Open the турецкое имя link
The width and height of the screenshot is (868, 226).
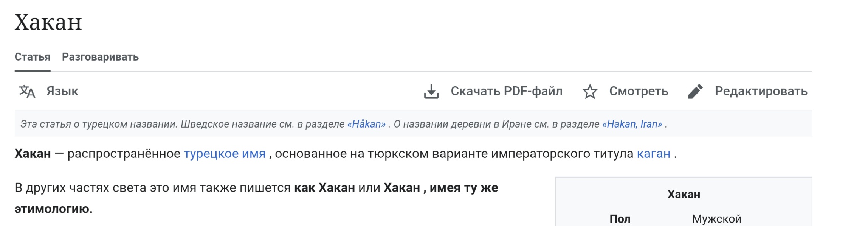click(225, 154)
